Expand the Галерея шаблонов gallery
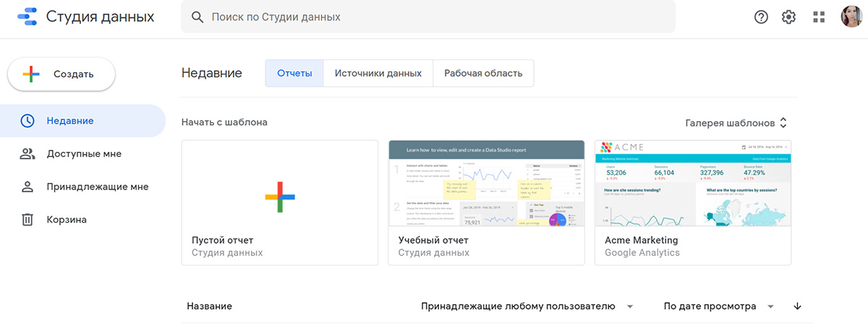The image size is (868, 329). (736, 123)
